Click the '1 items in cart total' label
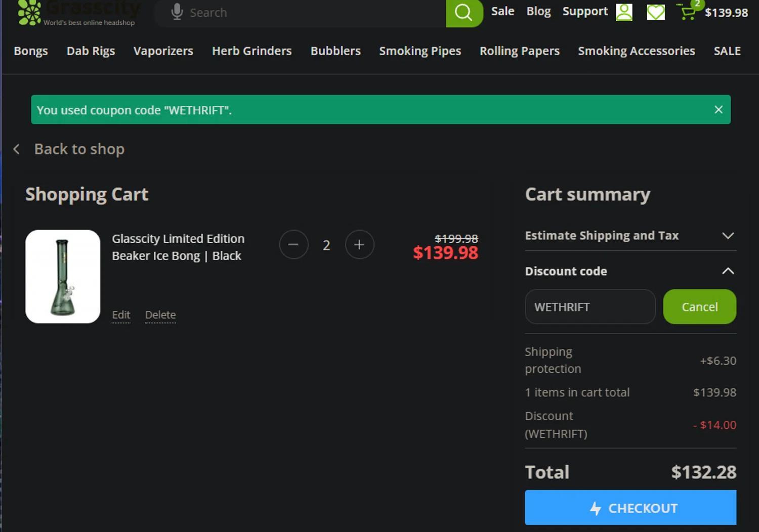759x532 pixels. (x=577, y=392)
